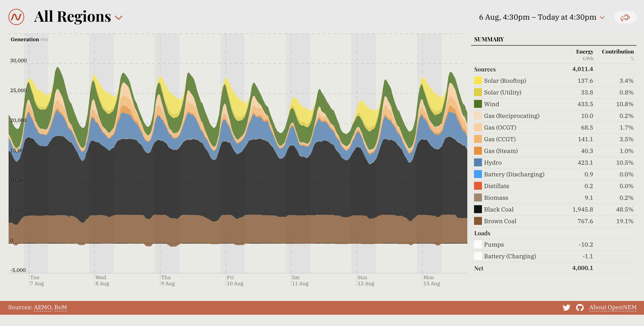Click the share arrow button
Image resolution: width=644 pixels, height=326 pixels.
(x=625, y=17)
